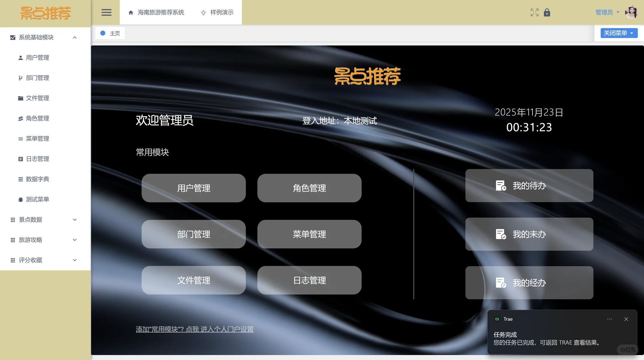Click the 文件管理 folder icon
This screenshot has width=644, height=360.
click(x=20, y=98)
